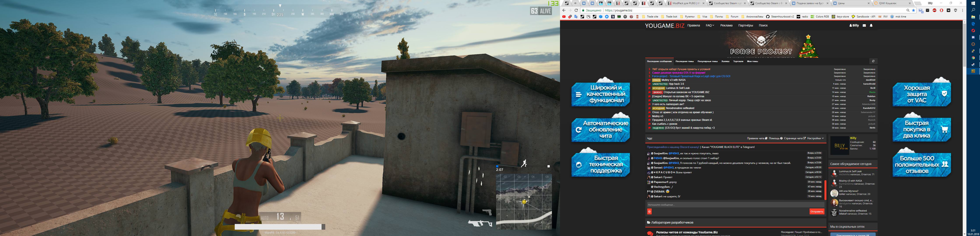
Task: Open File Explorer from the taskbar
Action: pos(973,17)
